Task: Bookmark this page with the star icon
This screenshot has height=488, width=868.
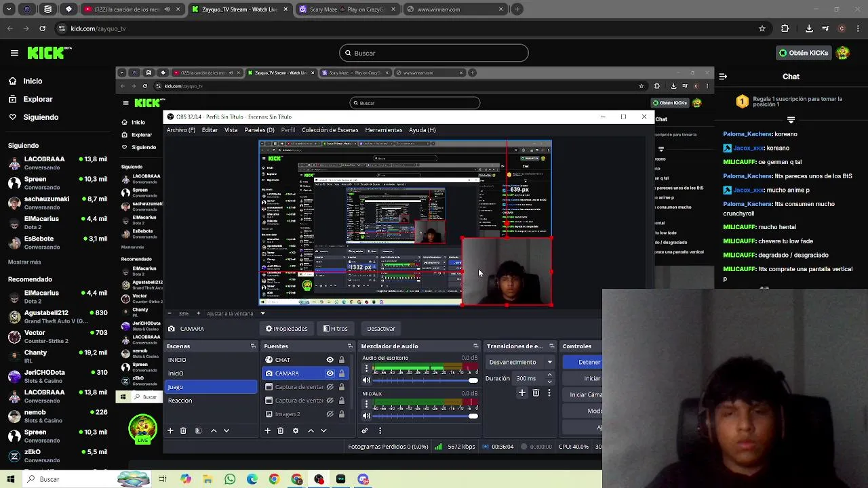Action: point(762,28)
